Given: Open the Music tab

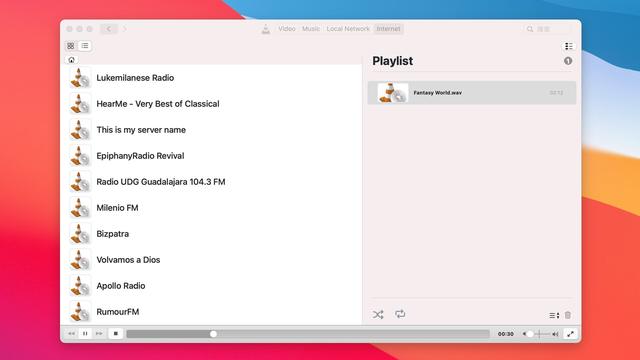Looking at the screenshot, I should (x=311, y=29).
